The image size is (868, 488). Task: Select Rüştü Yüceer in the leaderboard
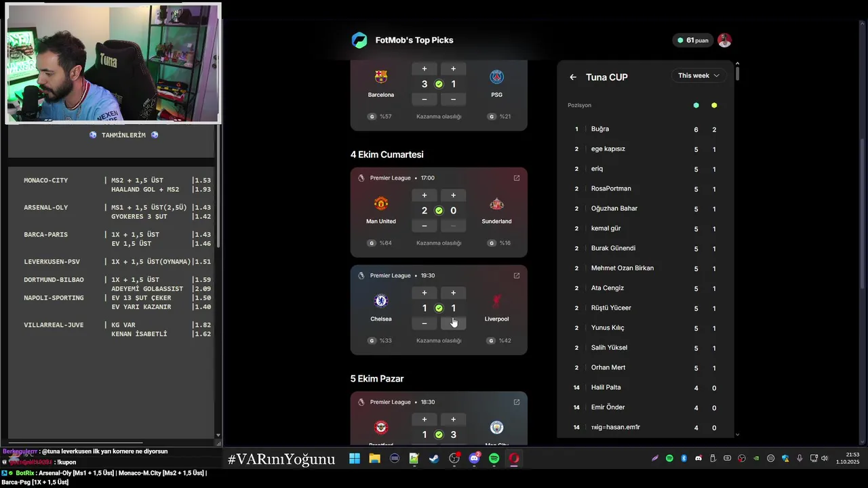click(644, 308)
